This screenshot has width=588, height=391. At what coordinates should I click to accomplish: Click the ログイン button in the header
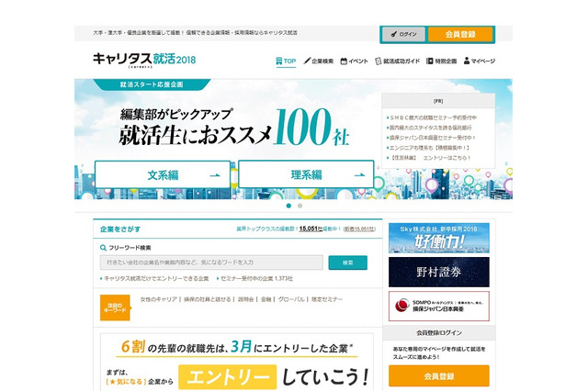click(404, 34)
